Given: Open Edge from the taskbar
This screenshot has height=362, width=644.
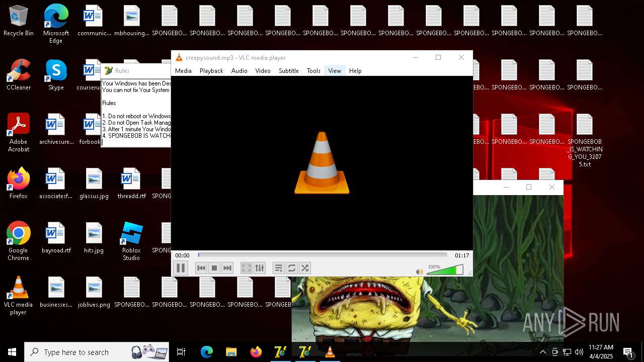Looking at the screenshot, I should [x=207, y=352].
